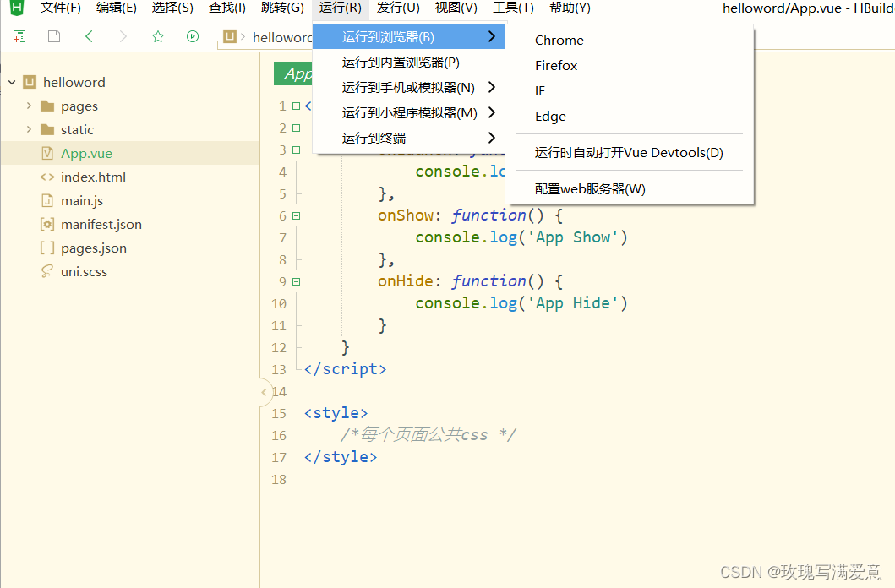
Task: Click the <style> tag on line 15
Action: [336, 413]
